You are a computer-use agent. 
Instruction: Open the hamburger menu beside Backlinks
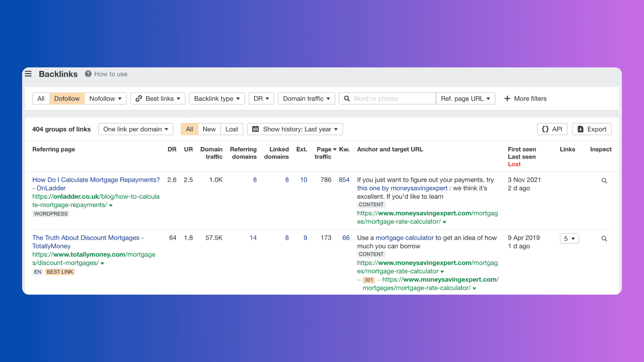point(28,74)
